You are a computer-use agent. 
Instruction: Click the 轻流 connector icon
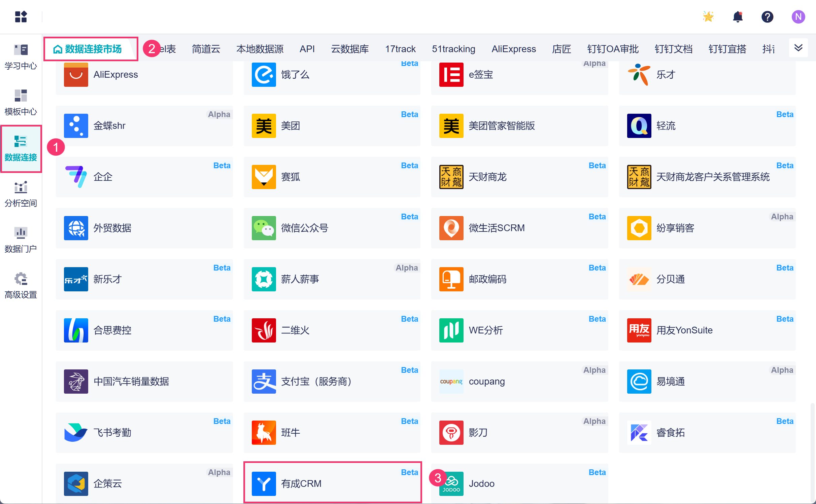click(x=639, y=125)
